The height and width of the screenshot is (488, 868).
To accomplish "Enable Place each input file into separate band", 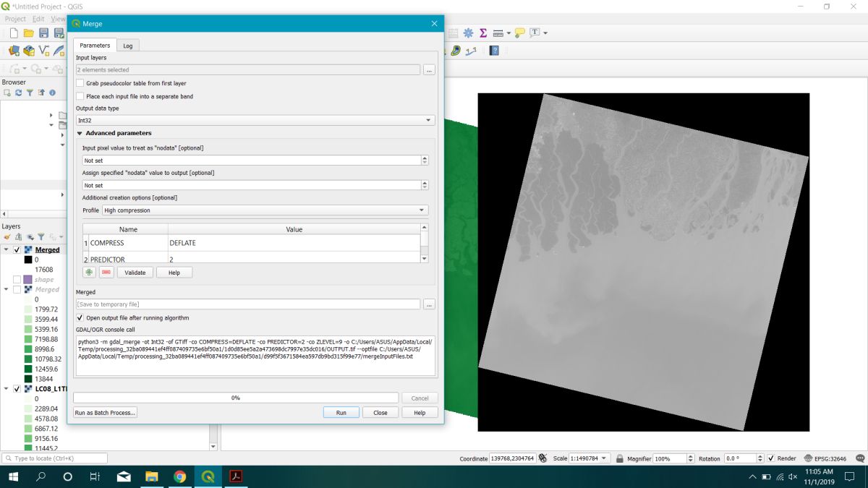I will click(x=80, y=96).
